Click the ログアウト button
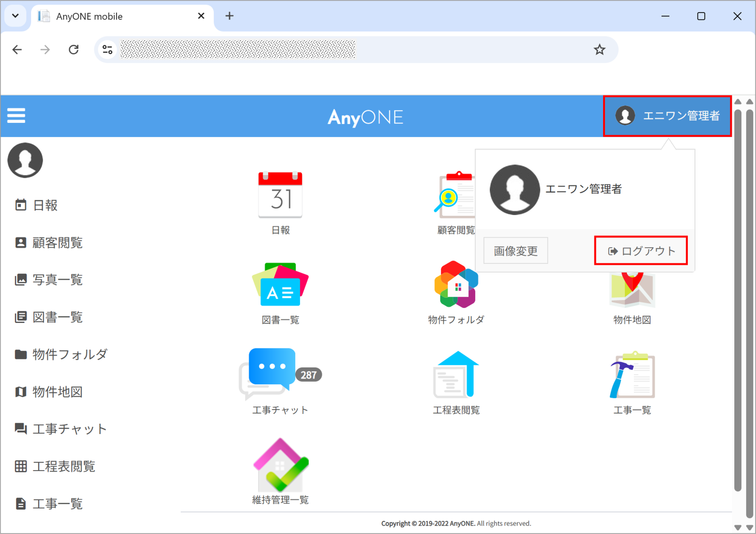The width and height of the screenshot is (756, 534). click(x=641, y=251)
